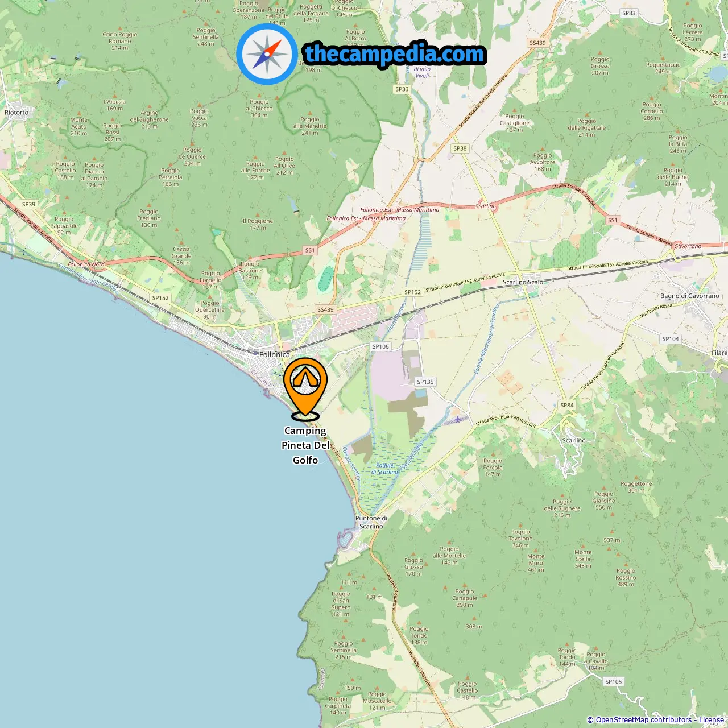Click the SS1 road shield near Follonica
This screenshot has width=728, height=728.
(x=309, y=250)
